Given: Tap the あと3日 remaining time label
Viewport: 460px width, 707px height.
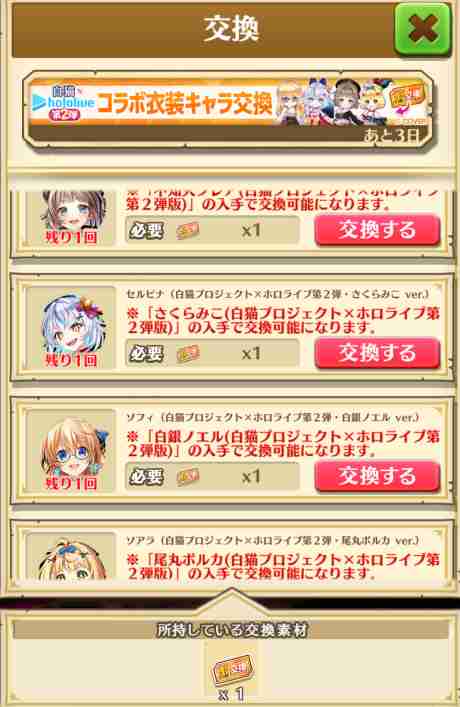Looking at the screenshot, I should click(392, 135).
